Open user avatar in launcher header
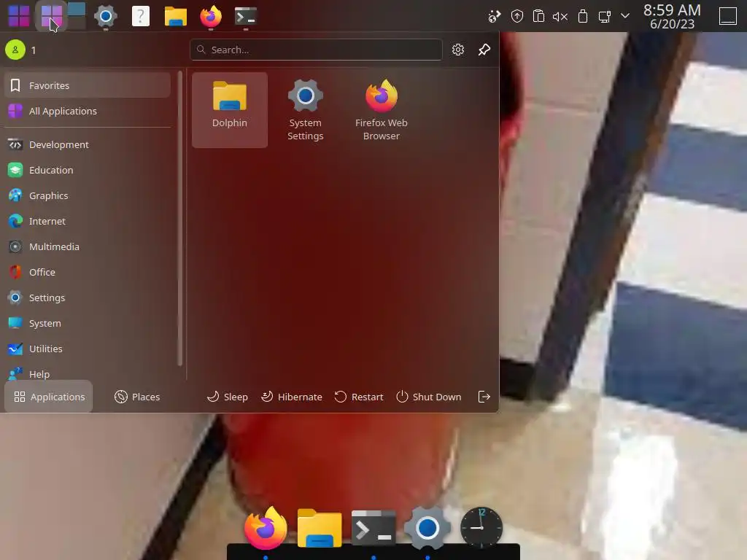 click(15, 50)
